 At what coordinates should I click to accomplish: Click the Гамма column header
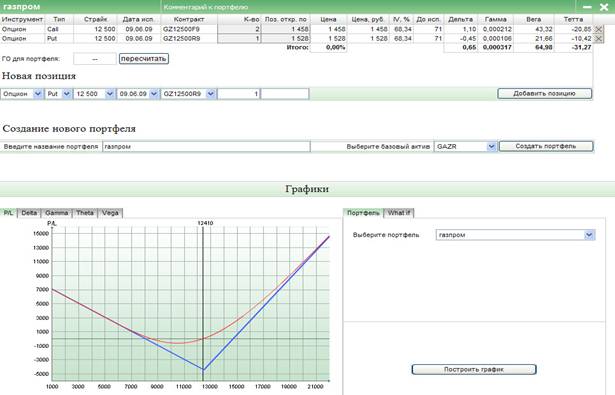(496, 19)
